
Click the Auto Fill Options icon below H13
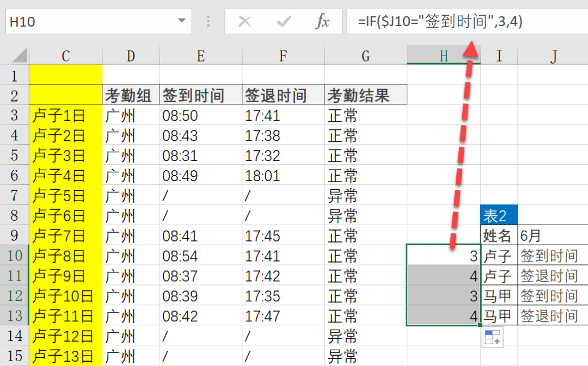(493, 337)
